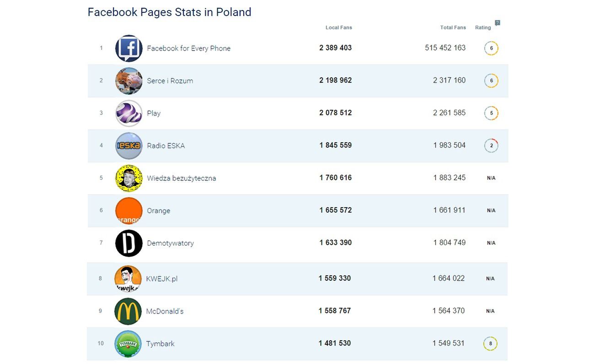Click Tymbark's rating circle showing 8

(490, 344)
